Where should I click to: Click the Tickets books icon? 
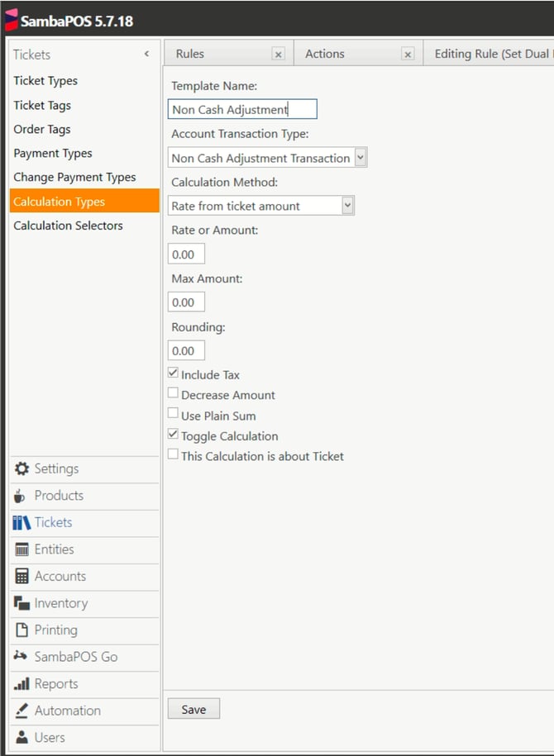pos(21,523)
